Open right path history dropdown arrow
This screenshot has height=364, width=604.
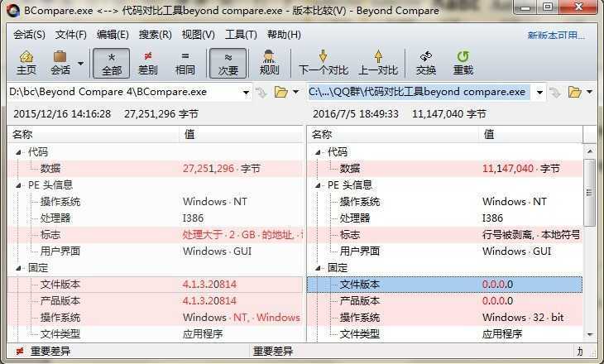[x=539, y=93]
